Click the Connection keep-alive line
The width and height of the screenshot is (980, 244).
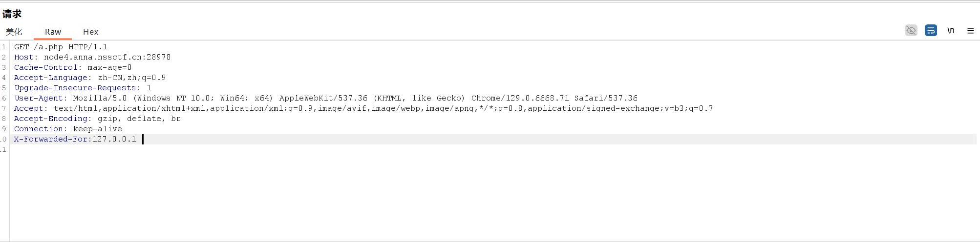pyautogui.click(x=68, y=129)
